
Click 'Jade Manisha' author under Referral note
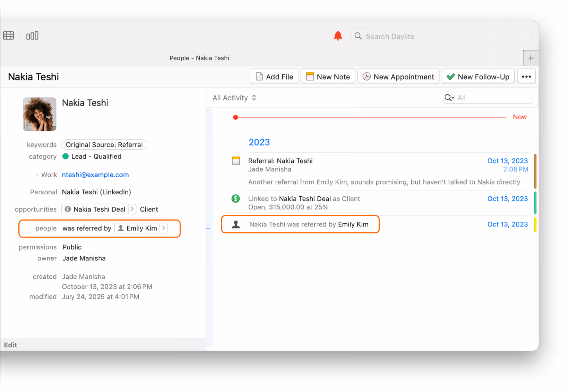270,169
